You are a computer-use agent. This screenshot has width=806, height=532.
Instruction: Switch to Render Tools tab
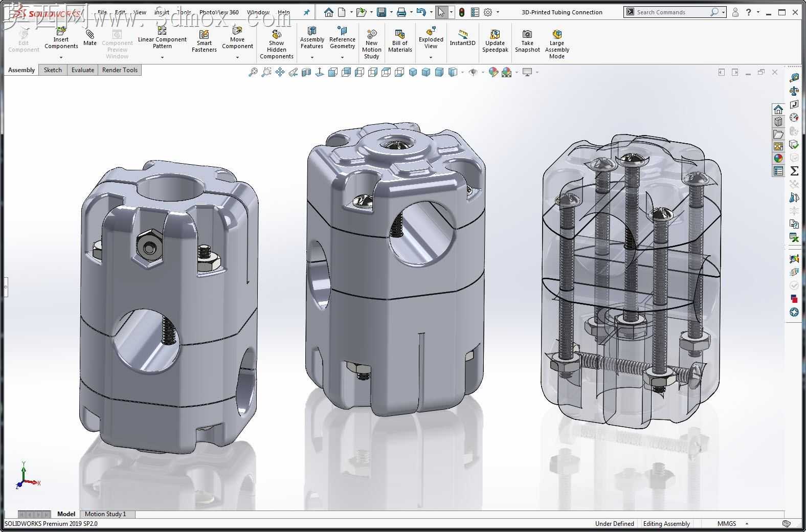(x=120, y=70)
